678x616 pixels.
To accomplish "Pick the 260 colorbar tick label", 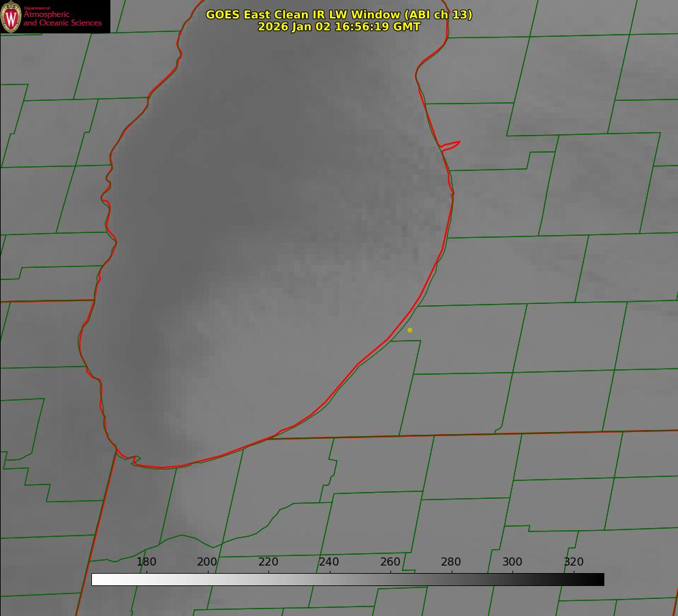I will point(390,562).
